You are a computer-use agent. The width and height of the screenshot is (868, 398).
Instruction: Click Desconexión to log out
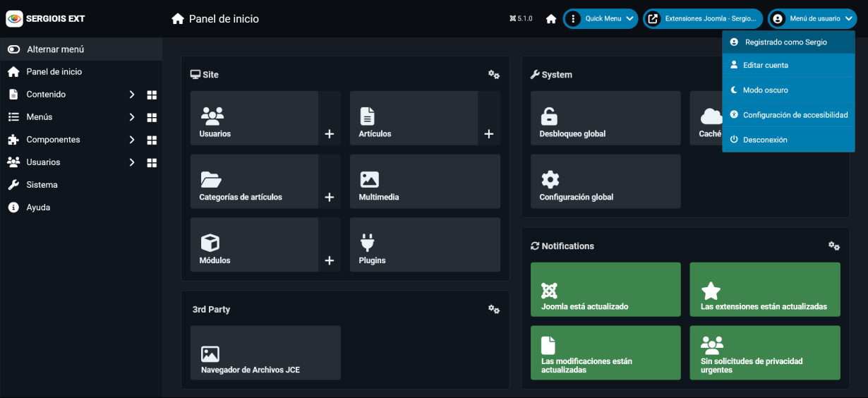click(788, 140)
